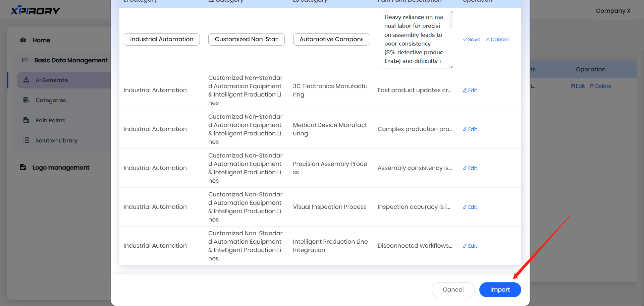Click the Basic Data Management calendar icon

[x=25, y=60]
